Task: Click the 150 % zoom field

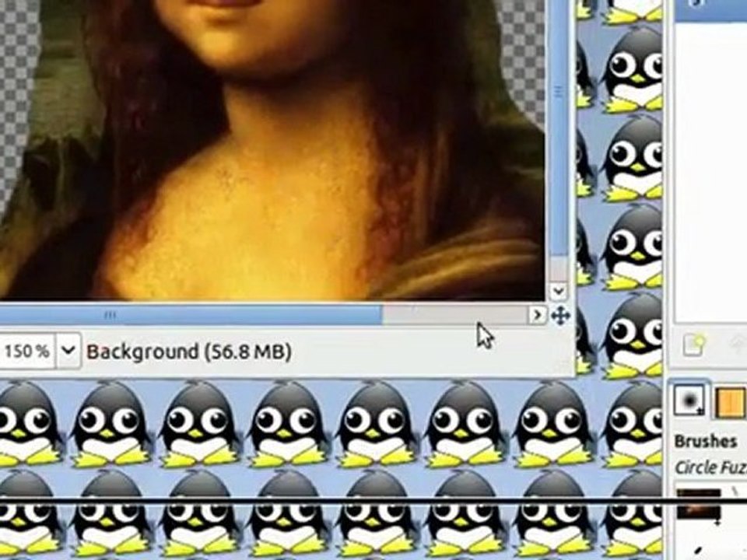Action: [26, 352]
